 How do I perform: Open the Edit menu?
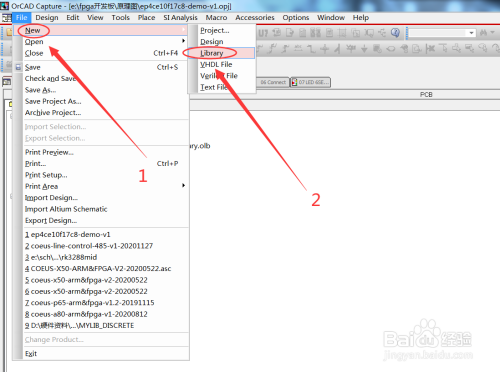pos(73,17)
